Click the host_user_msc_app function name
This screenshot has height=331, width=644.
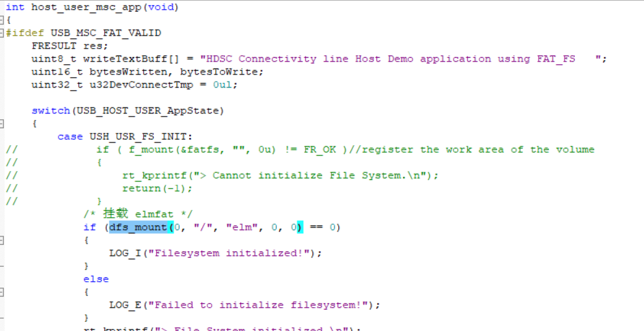coord(86,7)
